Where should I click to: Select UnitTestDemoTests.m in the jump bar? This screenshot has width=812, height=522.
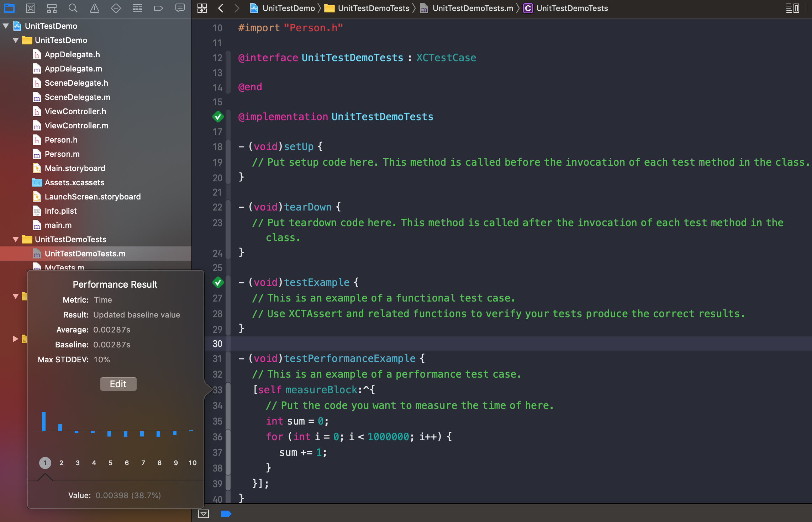pos(472,8)
